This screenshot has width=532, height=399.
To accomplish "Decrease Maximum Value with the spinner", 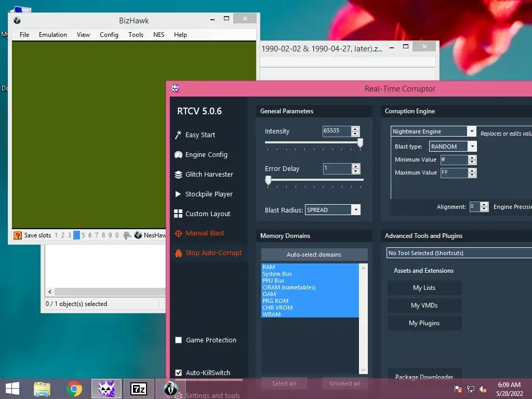I will pyautogui.click(x=472, y=175).
